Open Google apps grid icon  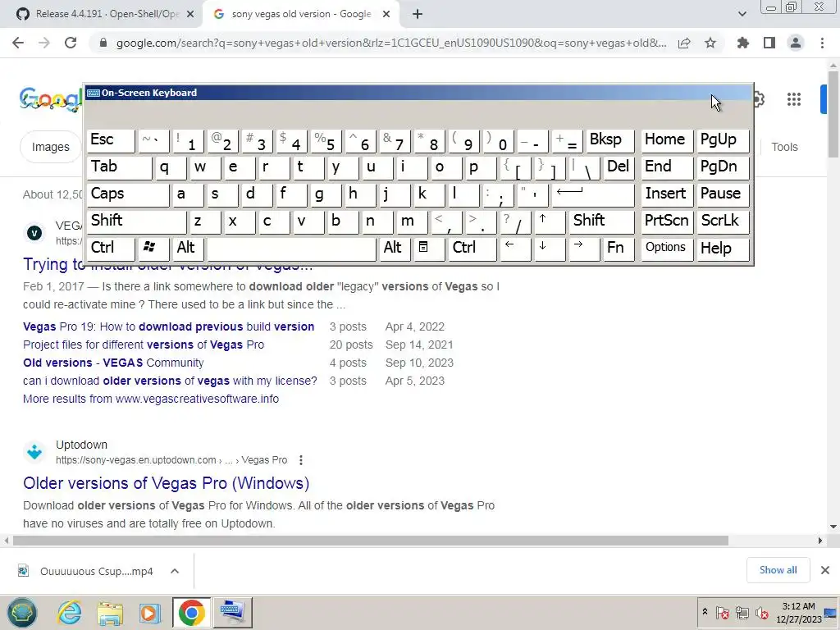794,99
